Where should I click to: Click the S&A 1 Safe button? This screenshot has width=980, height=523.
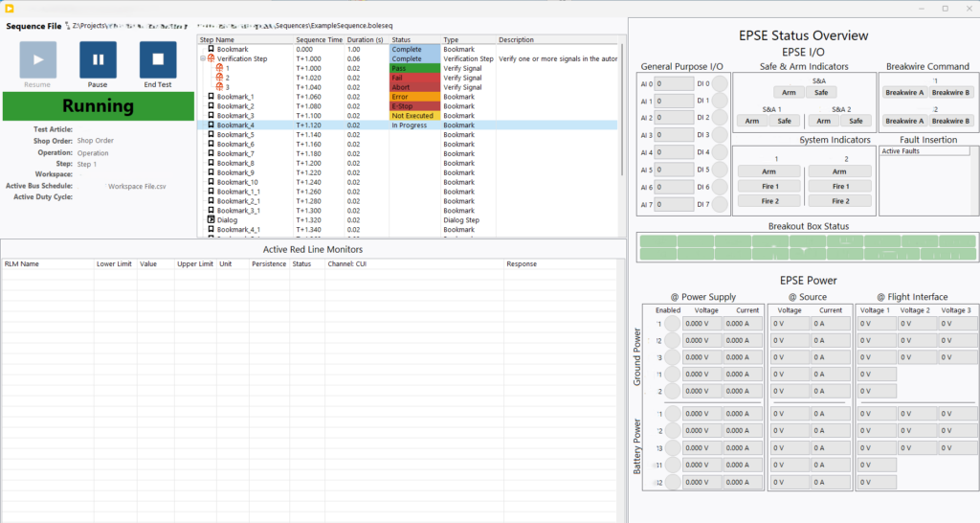point(785,121)
